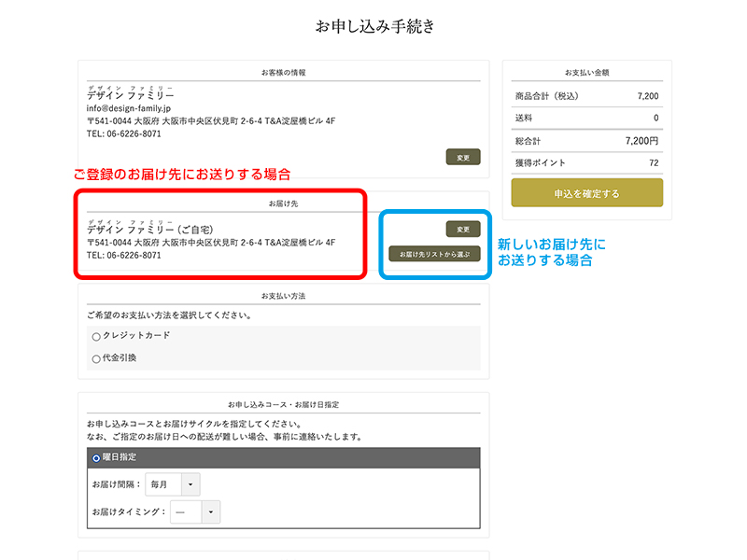Select the クレジットカード payment radio button
Viewport: 747px width, 560px height.
pos(96,336)
